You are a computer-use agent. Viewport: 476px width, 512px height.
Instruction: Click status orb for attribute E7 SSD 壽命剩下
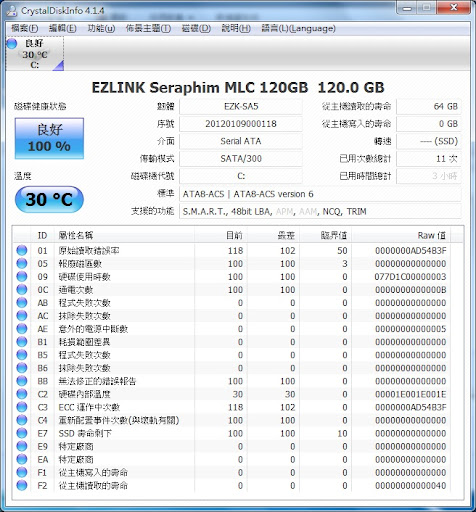[x=22, y=433]
